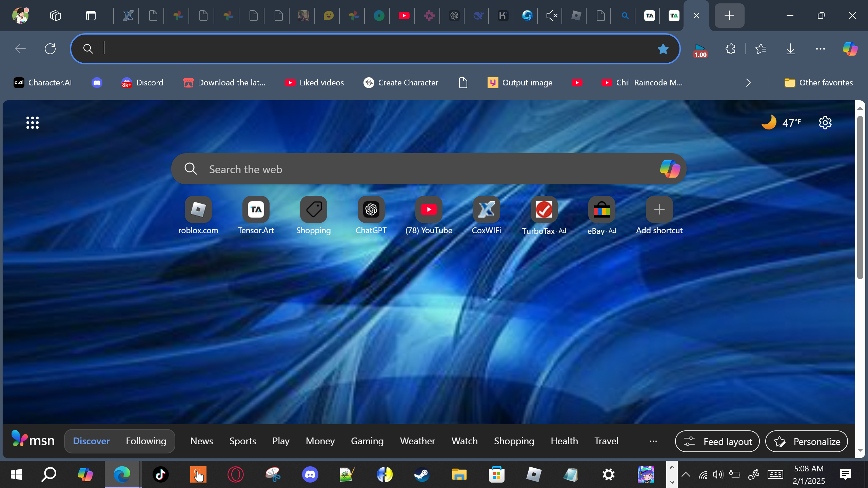The image size is (868, 488).
Task: Open Downloads arrow icon in toolbar
Action: (790, 49)
